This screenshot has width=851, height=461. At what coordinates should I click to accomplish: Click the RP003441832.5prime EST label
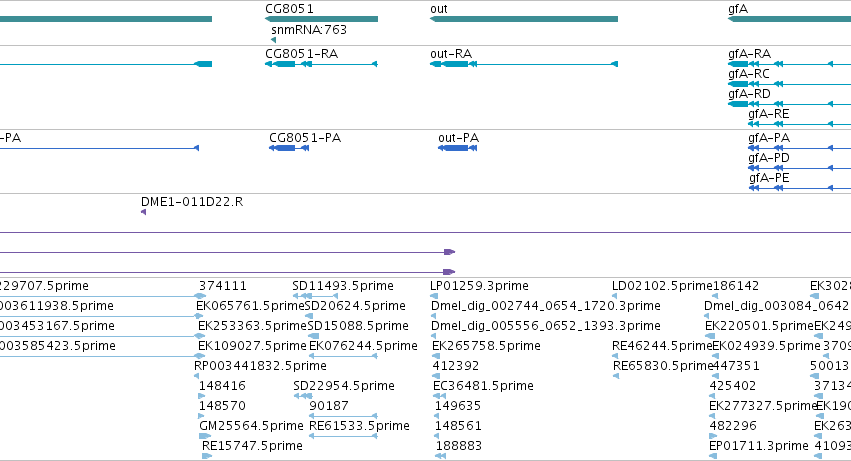coord(261,366)
